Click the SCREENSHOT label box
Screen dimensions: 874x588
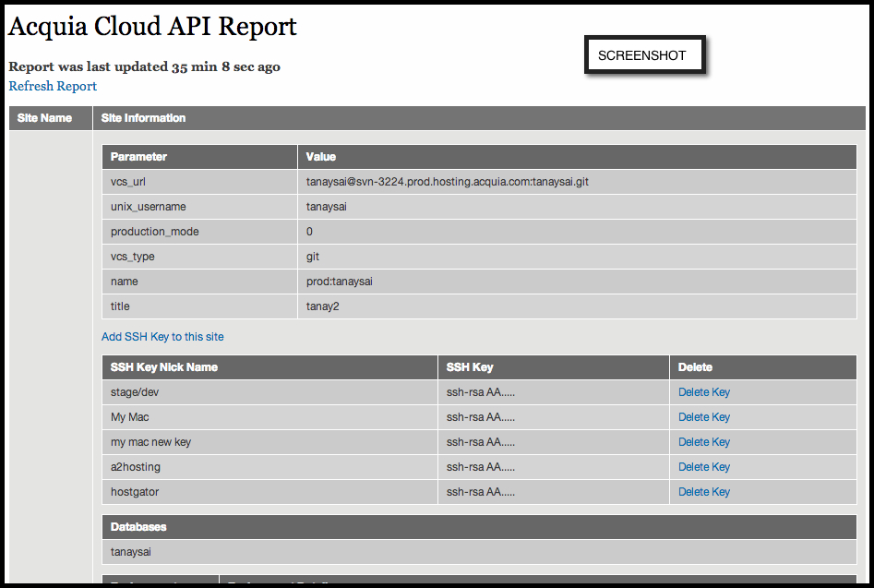642,55
